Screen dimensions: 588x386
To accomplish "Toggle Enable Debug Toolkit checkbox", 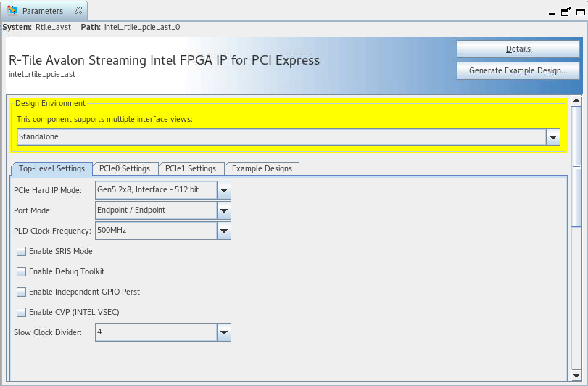I will pos(21,271).
